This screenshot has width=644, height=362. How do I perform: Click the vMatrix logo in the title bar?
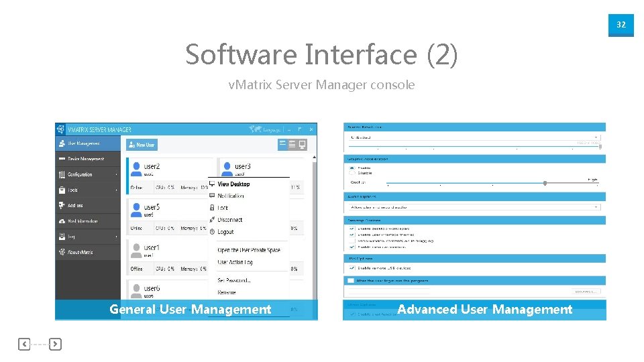point(61,129)
